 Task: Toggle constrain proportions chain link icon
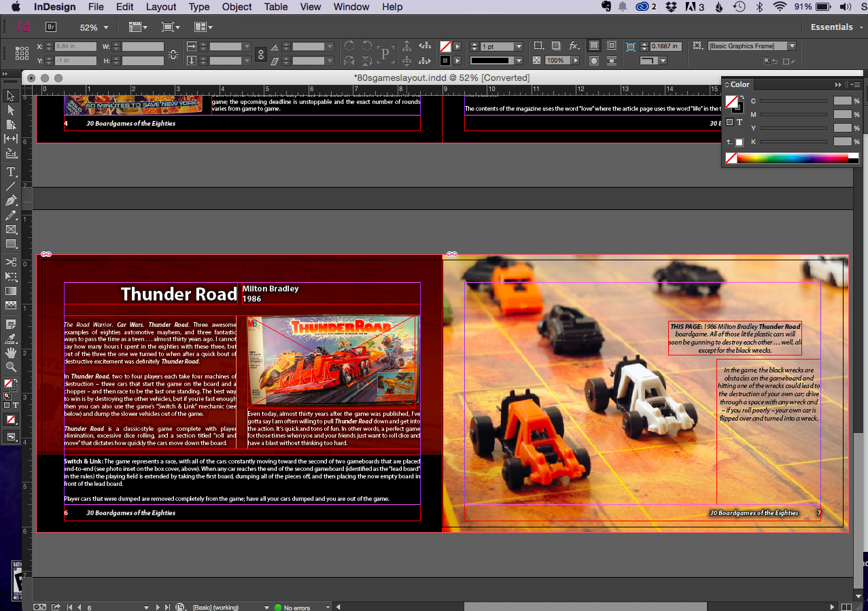tap(173, 54)
